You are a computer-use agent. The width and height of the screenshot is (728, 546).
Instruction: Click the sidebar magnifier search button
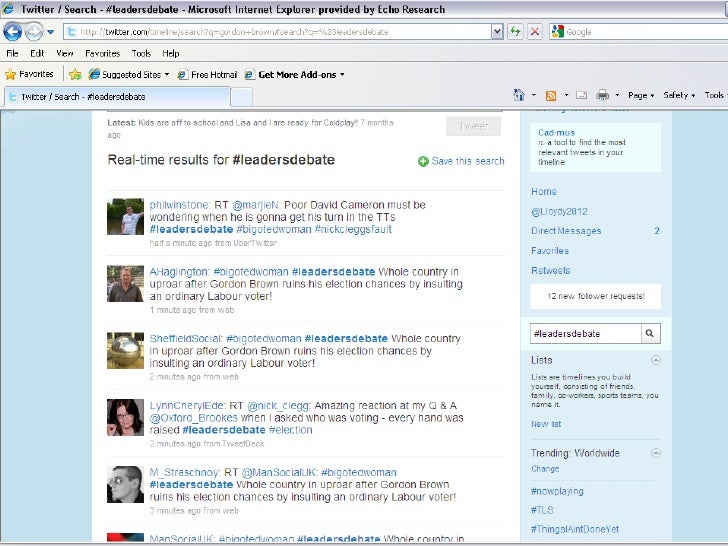pyautogui.click(x=650, y=333)
